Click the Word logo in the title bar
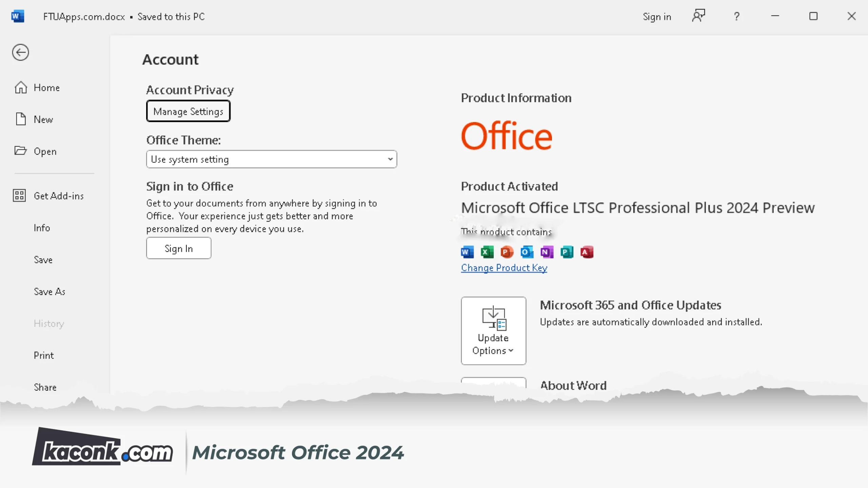 (18, 16)
